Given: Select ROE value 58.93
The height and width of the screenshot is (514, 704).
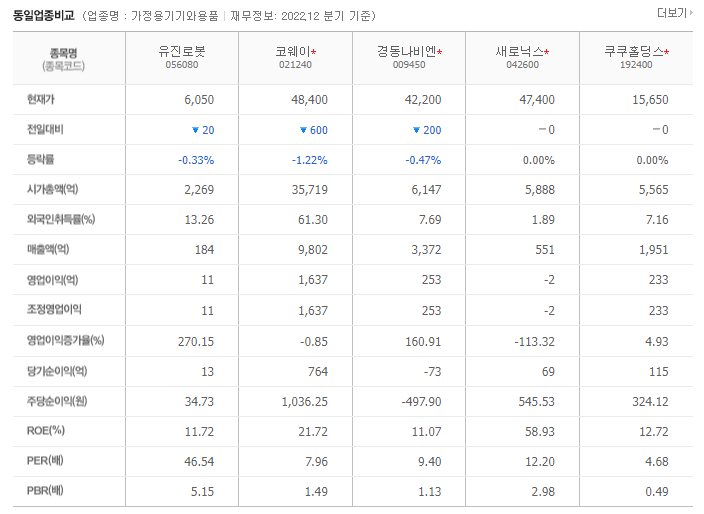Looking at the screenshot, I should tap(540, 432).
